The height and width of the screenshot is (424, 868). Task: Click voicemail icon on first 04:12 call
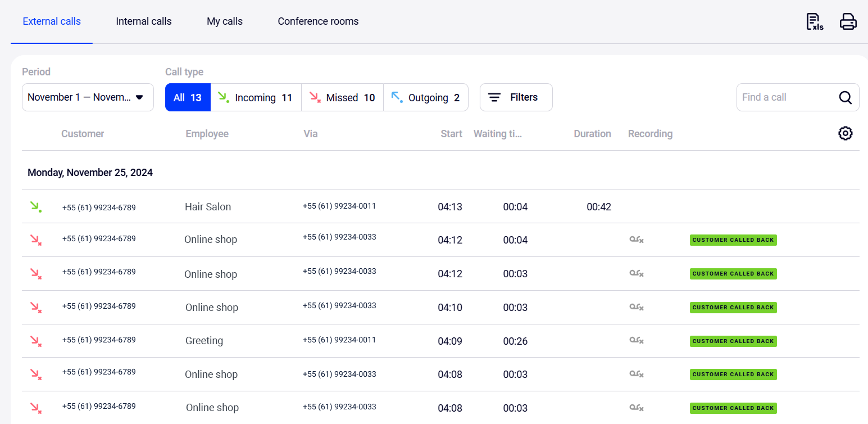636,240
